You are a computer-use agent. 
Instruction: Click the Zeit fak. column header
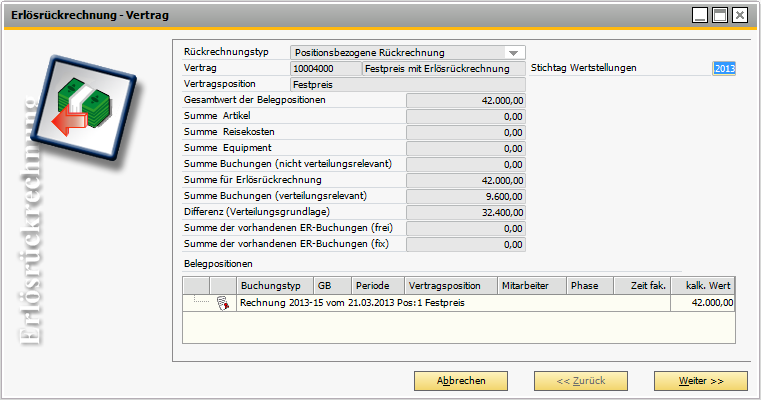(643, 286)
